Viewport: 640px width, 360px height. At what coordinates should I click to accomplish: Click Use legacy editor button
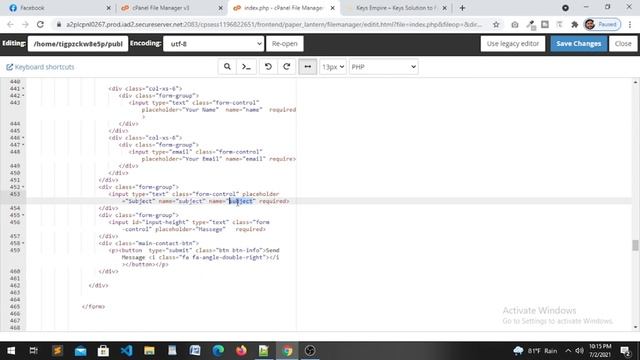(513, 44)
